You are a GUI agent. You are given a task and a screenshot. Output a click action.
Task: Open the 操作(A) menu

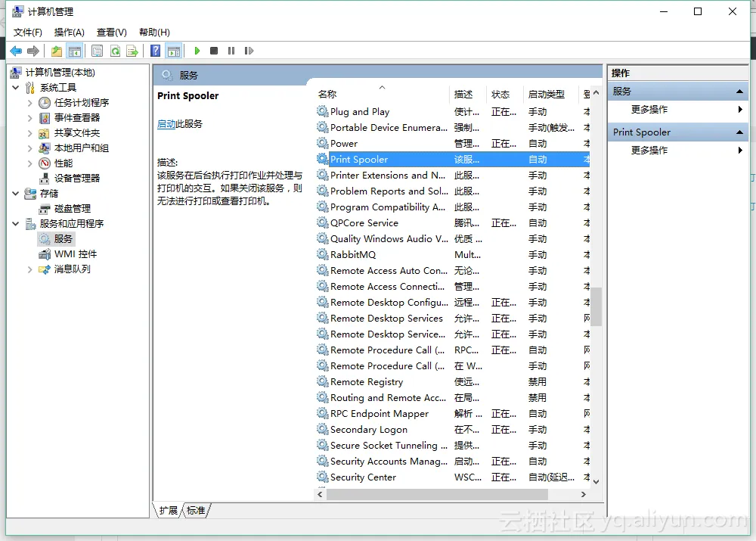69,32
